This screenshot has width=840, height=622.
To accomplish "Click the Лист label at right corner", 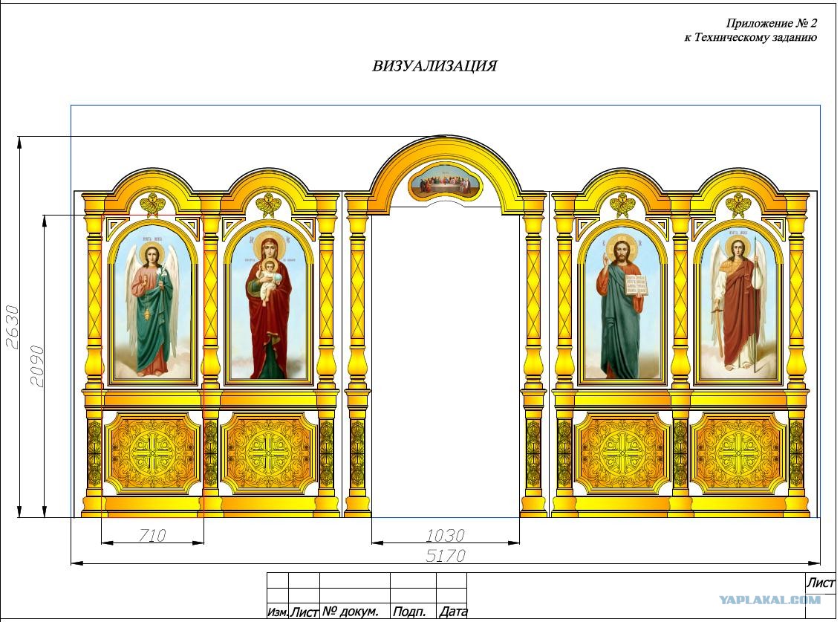I will coord(820,583).
